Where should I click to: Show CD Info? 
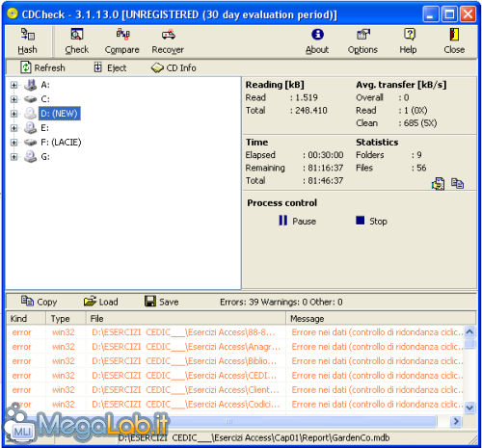(x=174, y=67)
